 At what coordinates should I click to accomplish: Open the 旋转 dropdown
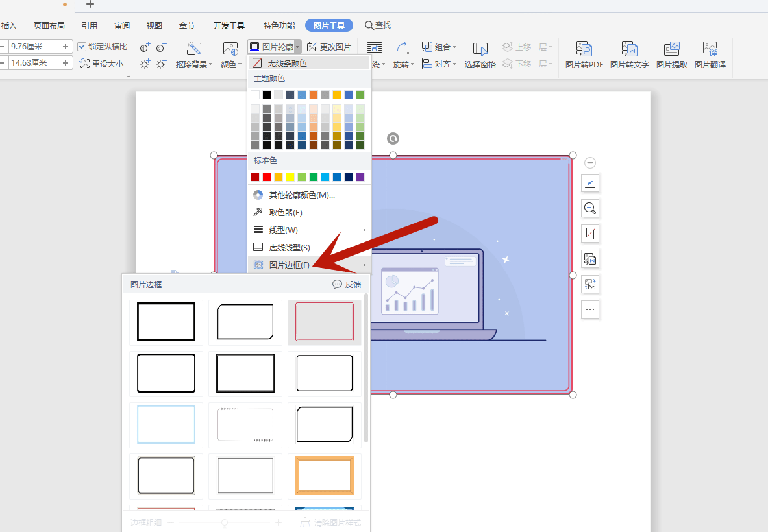point(404,54)
